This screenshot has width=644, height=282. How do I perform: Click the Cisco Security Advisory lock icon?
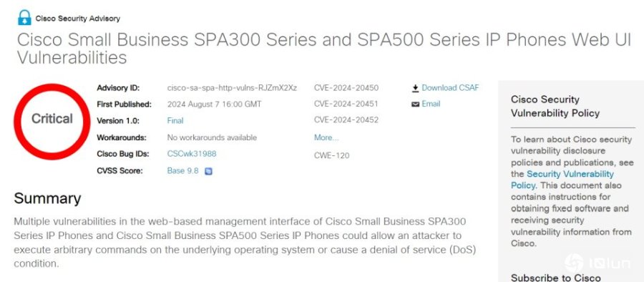point(24,18)
